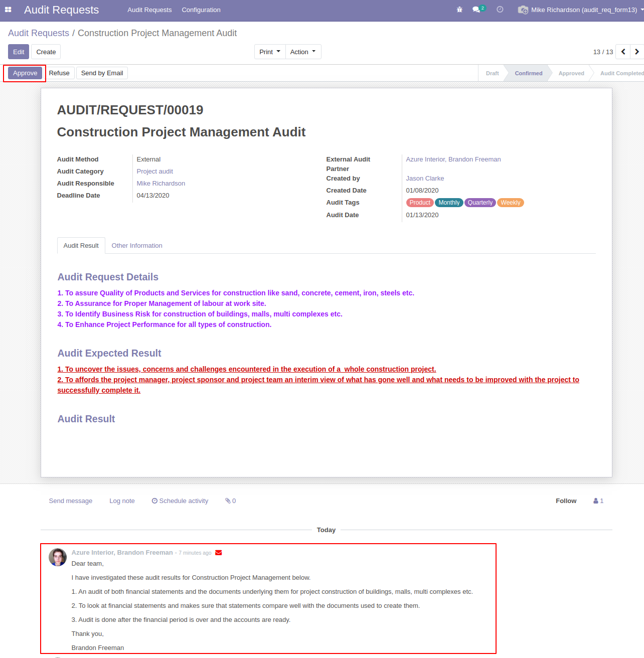Click Send message in chatter

point(71,501)
